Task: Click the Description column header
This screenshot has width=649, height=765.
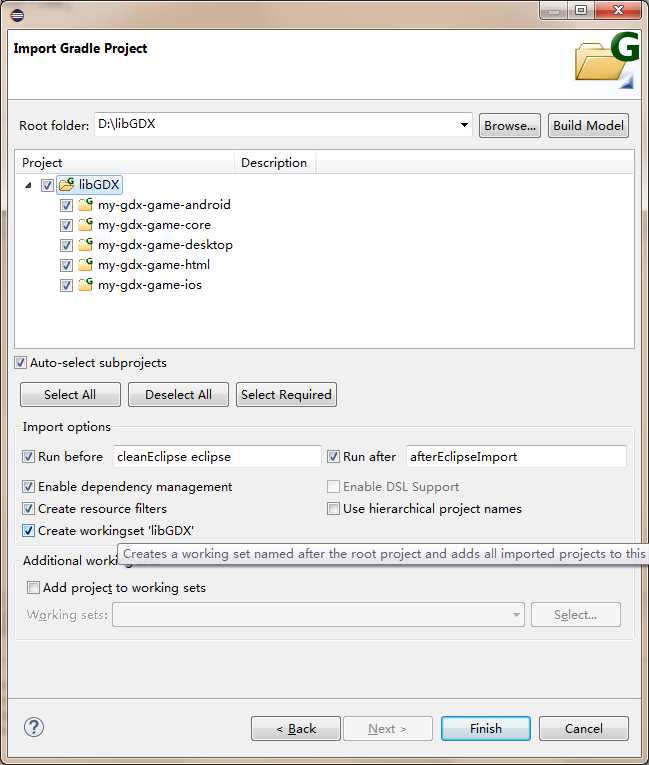Action: click(275, 162)
